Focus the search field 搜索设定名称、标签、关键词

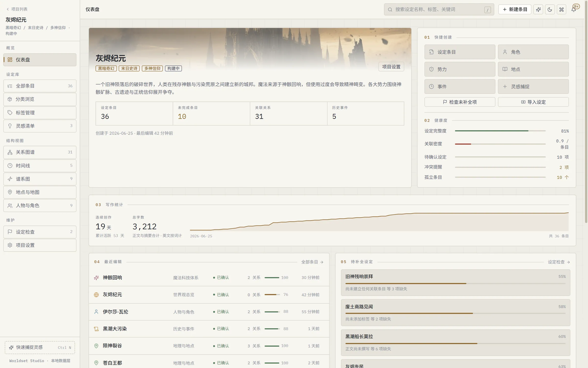click(439, 9)
